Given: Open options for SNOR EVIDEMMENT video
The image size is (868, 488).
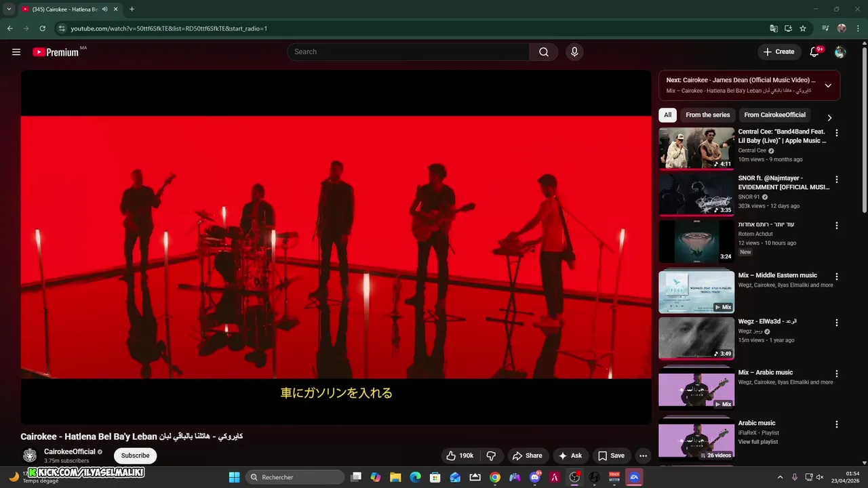Looking at the screenshot, I should pyautogui.click(x=836, y=180).
